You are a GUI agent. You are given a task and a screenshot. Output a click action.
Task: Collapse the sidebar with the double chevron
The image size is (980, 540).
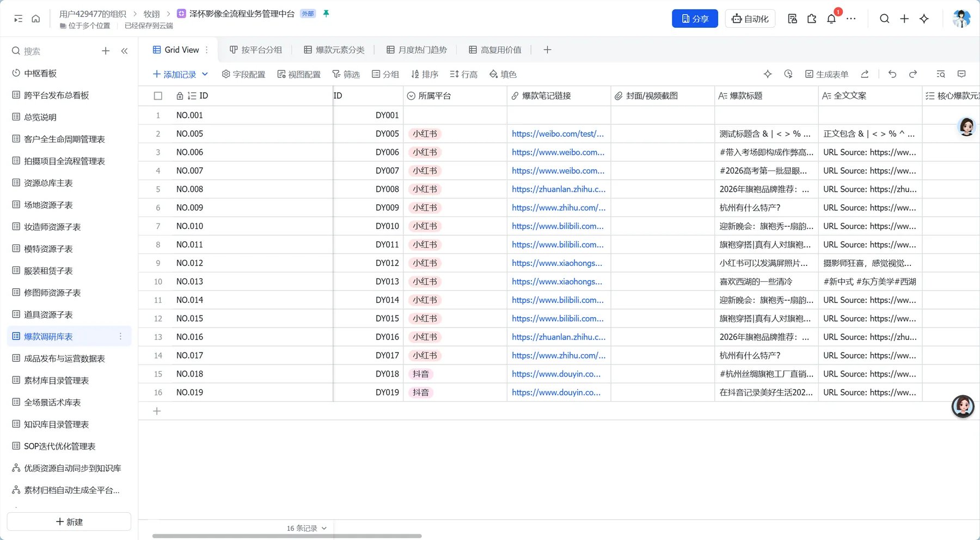pyautogui.click(x=125, y=51)
